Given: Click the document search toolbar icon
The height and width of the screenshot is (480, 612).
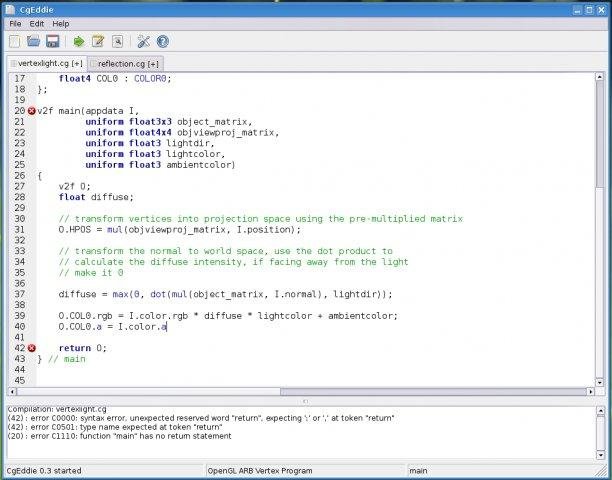Looking at the screenshot, I should point(117,41).
